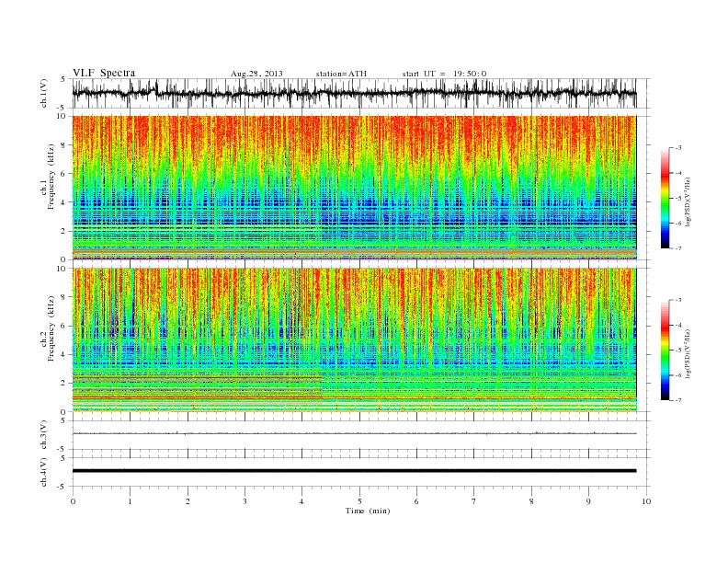Click the ch.2 spectrogram color scale bar
Viewport: 728px width, 563px height.
[x=665, y=350]
